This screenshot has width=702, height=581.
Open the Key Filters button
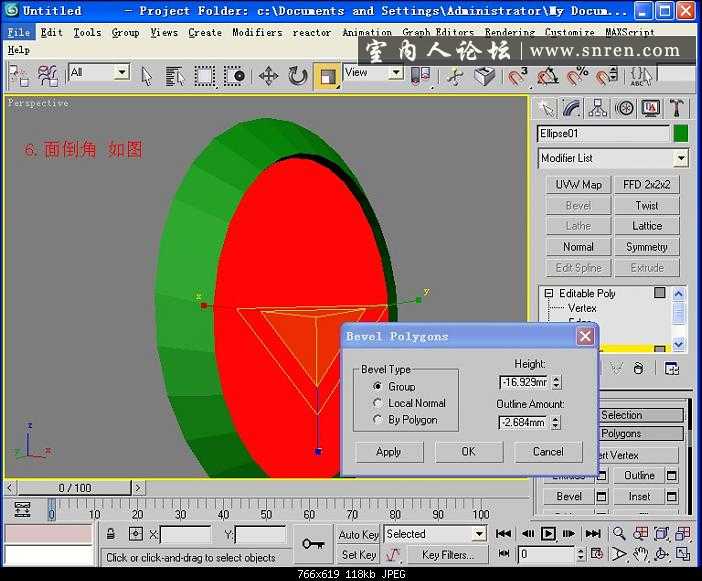point(448,555)
